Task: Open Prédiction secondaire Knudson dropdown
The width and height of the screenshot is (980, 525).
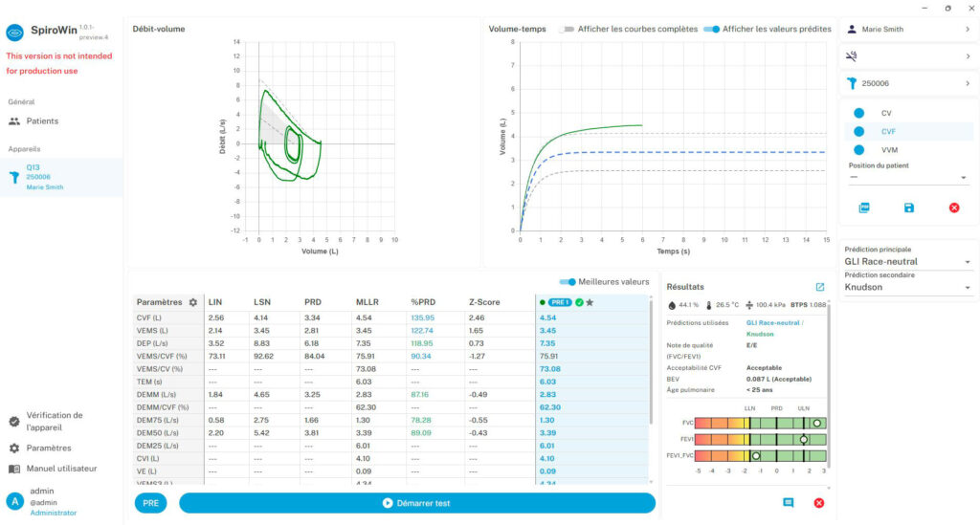Action: [907, 287]
